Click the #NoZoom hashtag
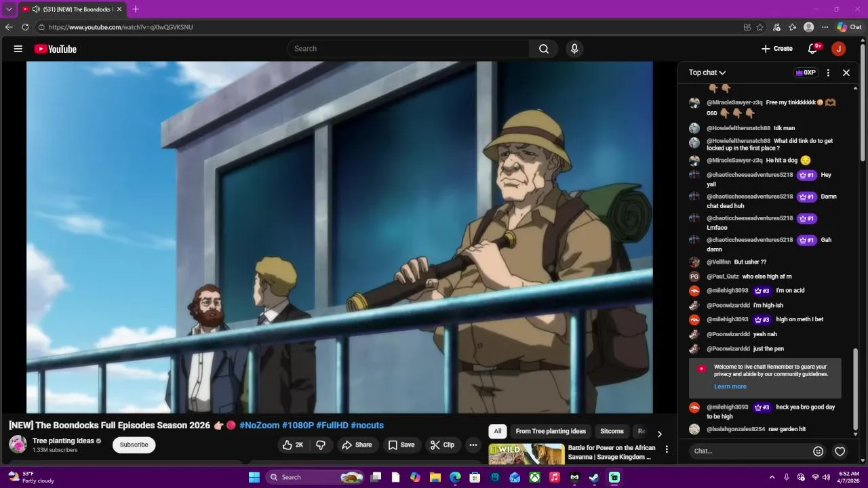868x488 pixels. pos(259,426)
